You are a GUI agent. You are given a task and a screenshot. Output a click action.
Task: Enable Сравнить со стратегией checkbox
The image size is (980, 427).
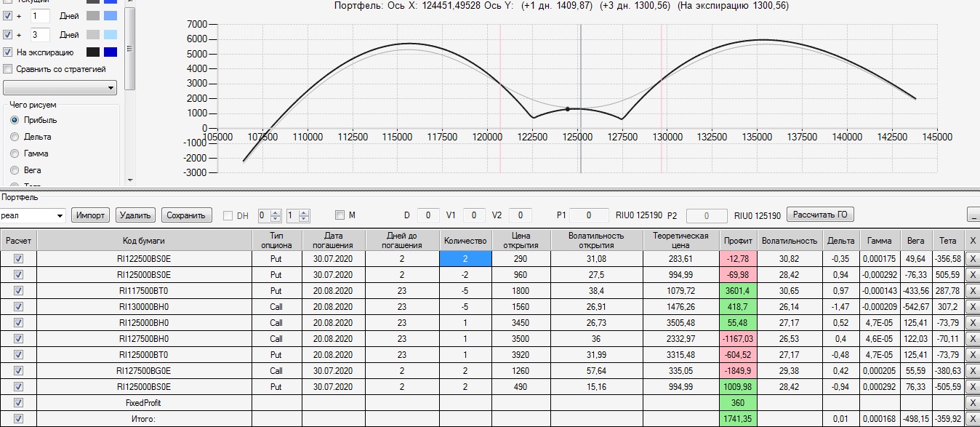tap(8, 69)
